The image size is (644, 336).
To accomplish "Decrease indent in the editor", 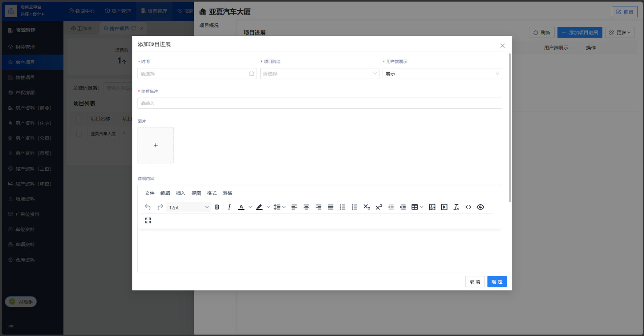I will point(391,207).
